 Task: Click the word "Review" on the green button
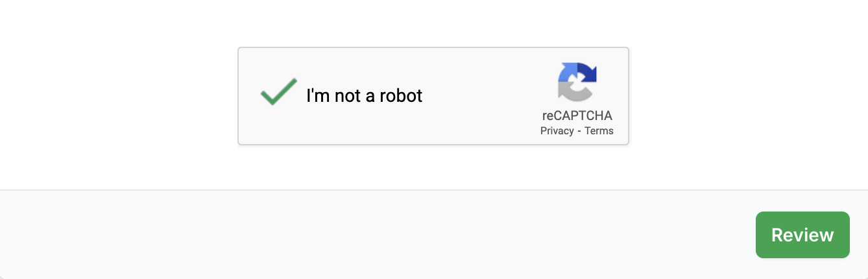coord(802,235)
